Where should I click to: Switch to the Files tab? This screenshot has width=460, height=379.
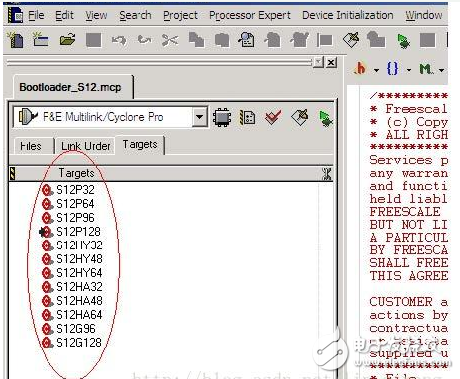(31, 146)
